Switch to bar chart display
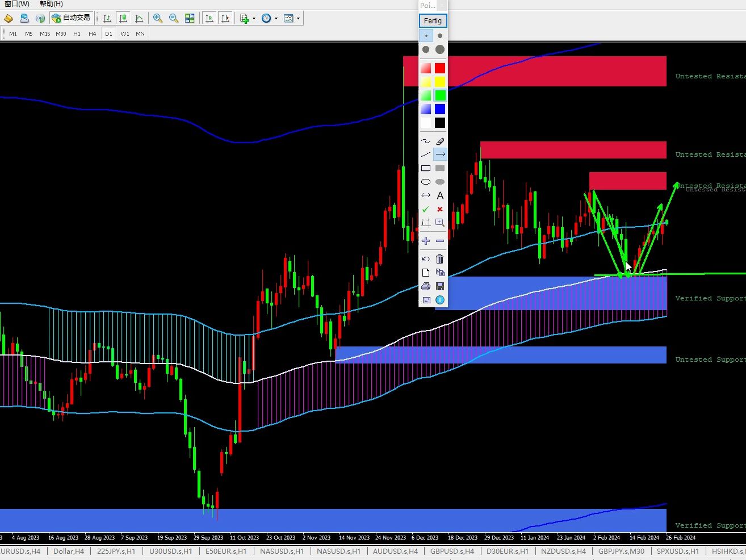The image size is (746, 560). click(107, 18)
